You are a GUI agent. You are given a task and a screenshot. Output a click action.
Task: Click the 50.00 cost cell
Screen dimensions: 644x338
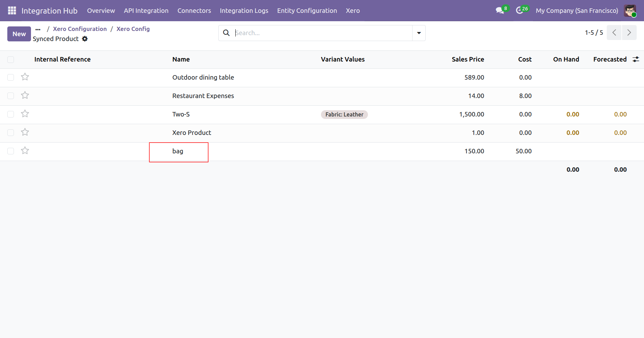click(x=524, y=151)
